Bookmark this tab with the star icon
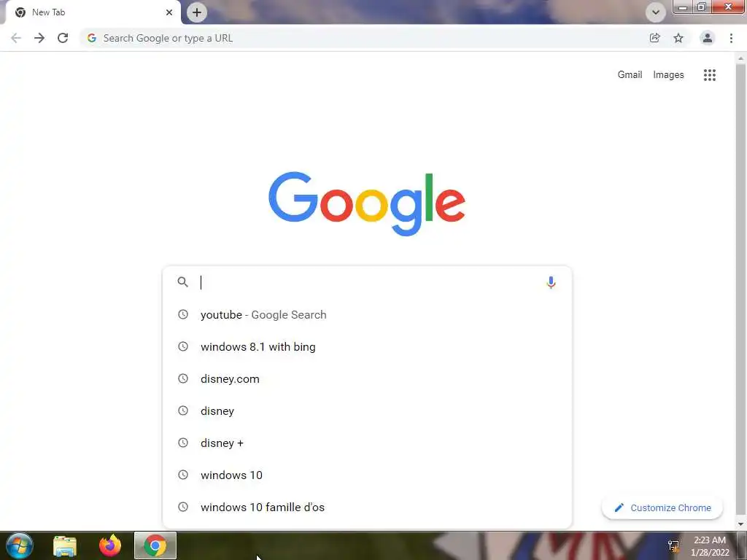Viewport: 747px width, 560px height. [x=678, y=38]
